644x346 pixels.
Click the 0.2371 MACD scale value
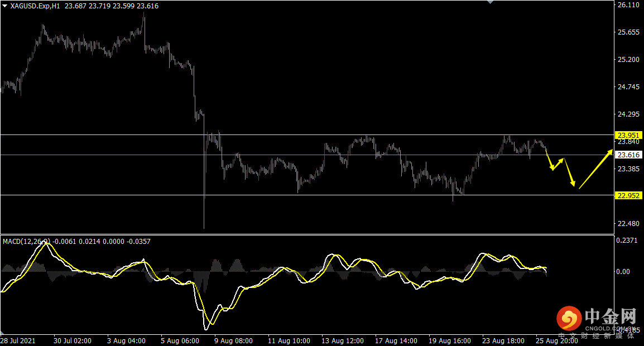[x=627, y=241]
